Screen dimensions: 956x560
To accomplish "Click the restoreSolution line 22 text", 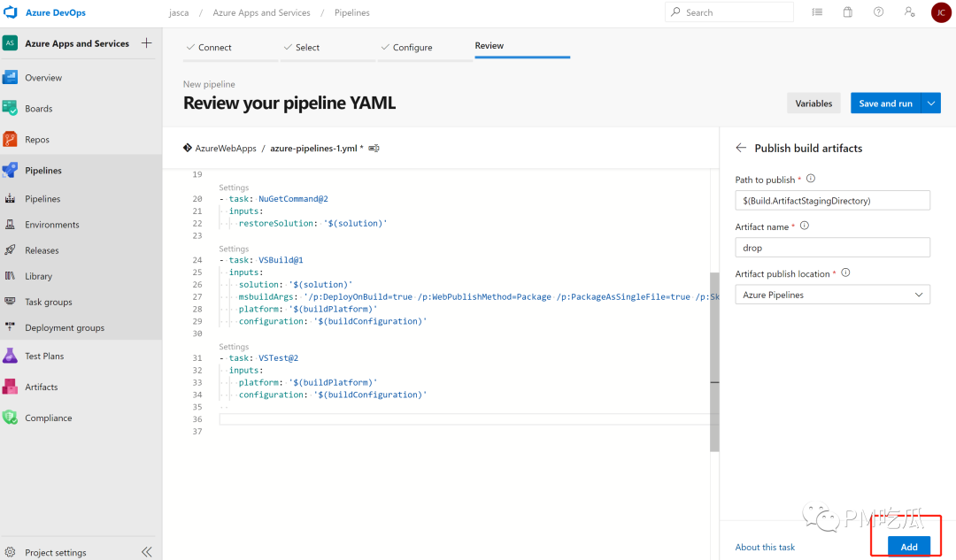I will [x=312, y=223].
